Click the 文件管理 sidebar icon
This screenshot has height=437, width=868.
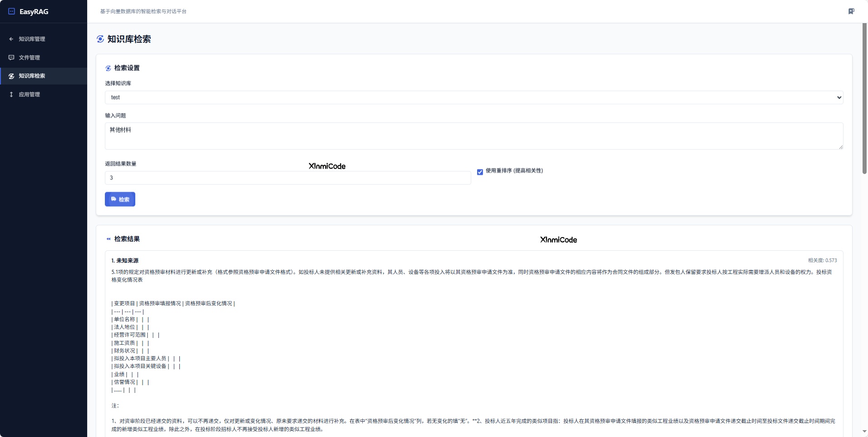coord(11,58)
